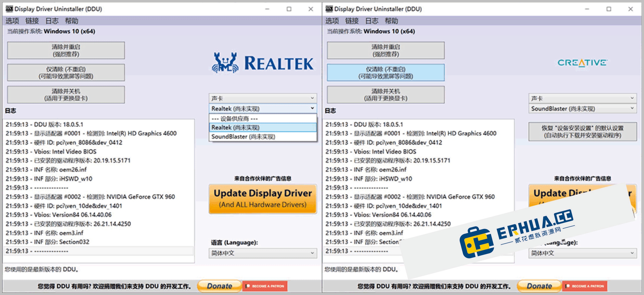
Task: Click 清除并关机 button in left window
Action: pyautogui.click(x=66, y=95)
